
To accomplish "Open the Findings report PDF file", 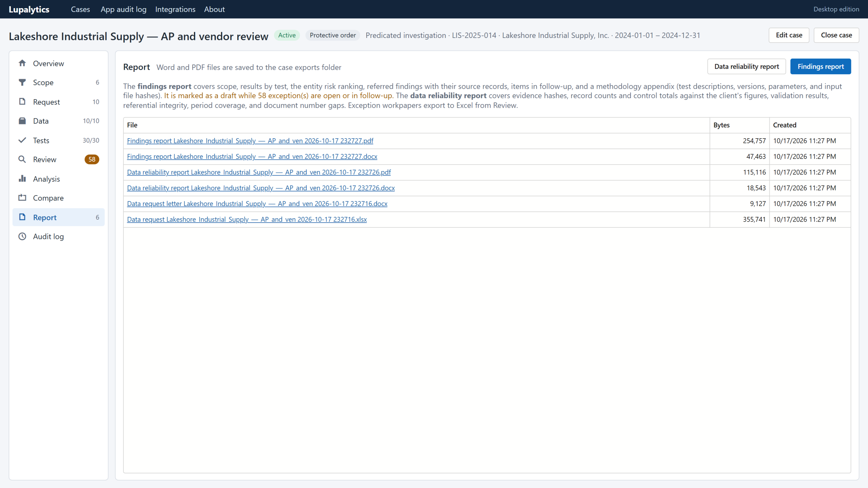I will coord(250,141).
